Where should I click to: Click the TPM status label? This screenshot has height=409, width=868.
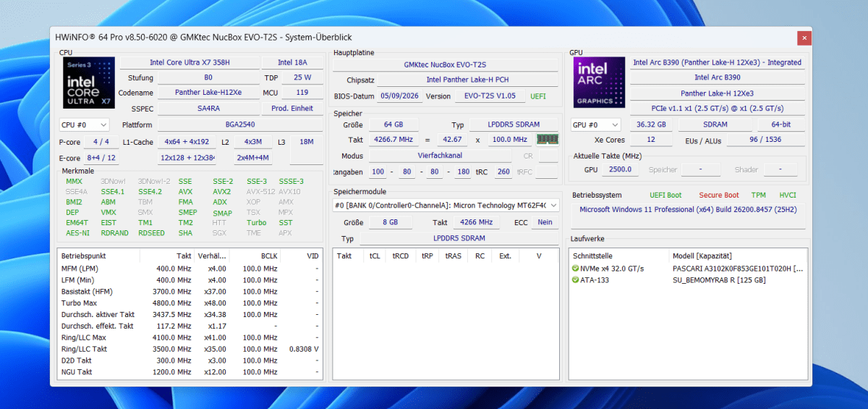pyautogui.click(x=758, y=195)
